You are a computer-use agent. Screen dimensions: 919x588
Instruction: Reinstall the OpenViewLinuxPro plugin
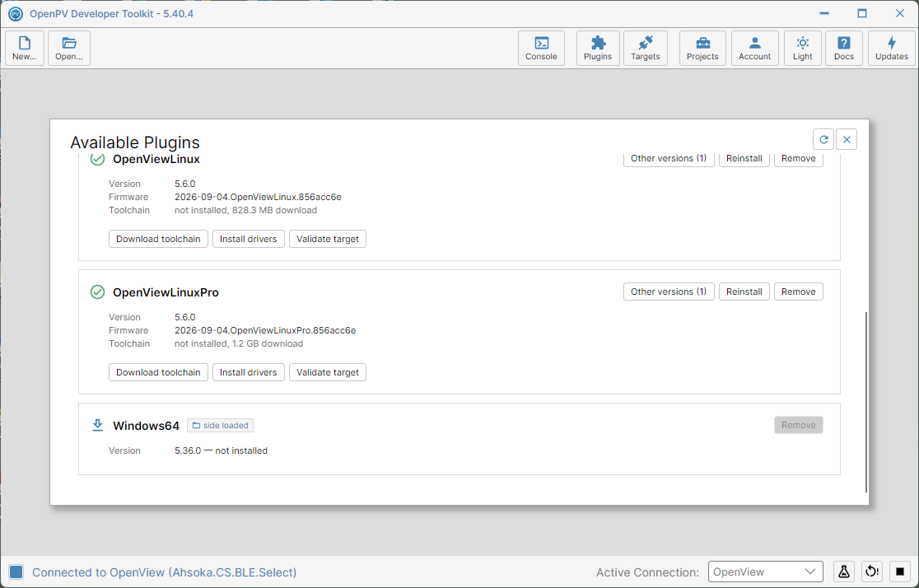[x=744, y=292]
